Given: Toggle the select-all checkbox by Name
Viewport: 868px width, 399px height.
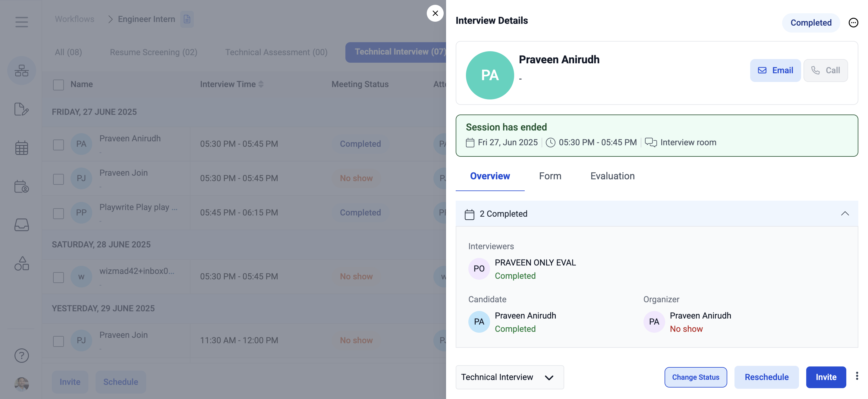Looking at the screenshot, I should tap(58, 85).
